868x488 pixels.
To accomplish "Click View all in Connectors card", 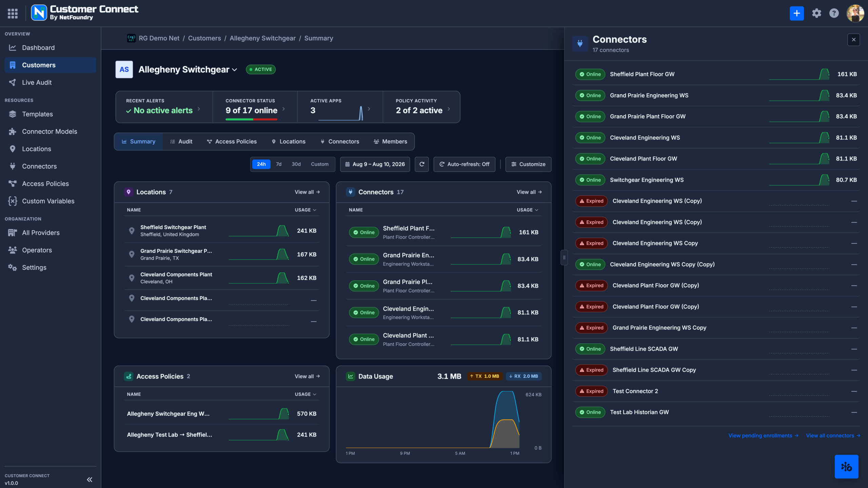I will 529,192.
